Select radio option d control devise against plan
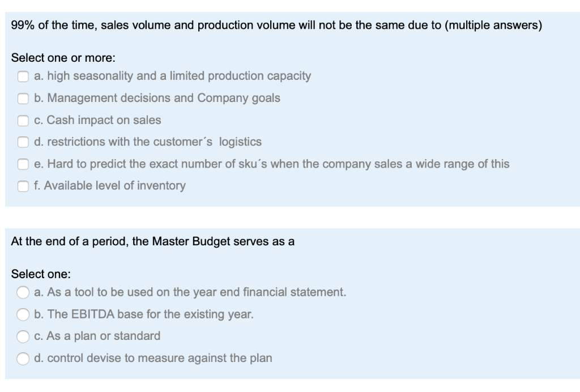580x392 pixels. pos(23,358)
